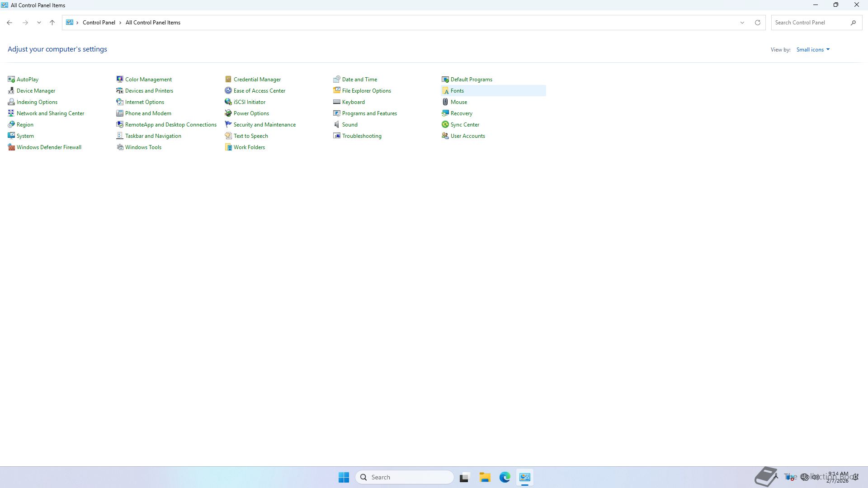Open Microsoft Edge from the taskbar
Image resolution: width=868 pixels, height=488 pixels.
[x=505, y=477]
